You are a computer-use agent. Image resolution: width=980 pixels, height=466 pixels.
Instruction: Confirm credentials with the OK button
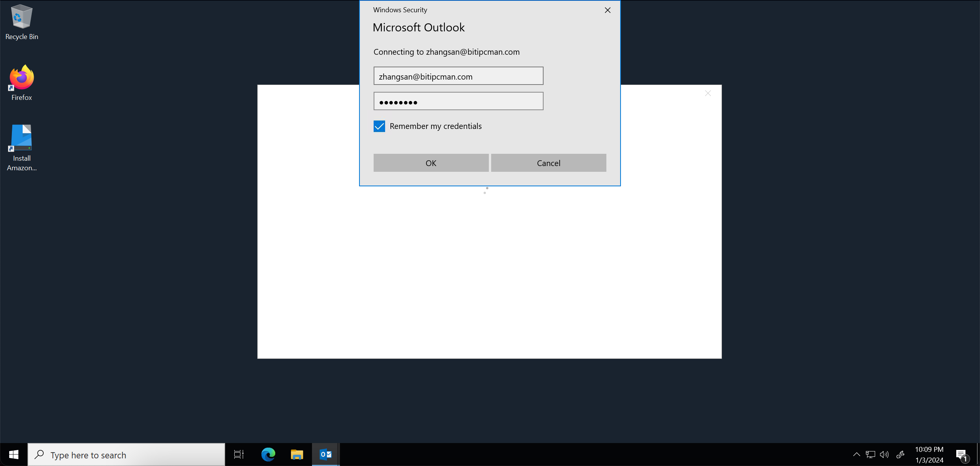[431, 163]
